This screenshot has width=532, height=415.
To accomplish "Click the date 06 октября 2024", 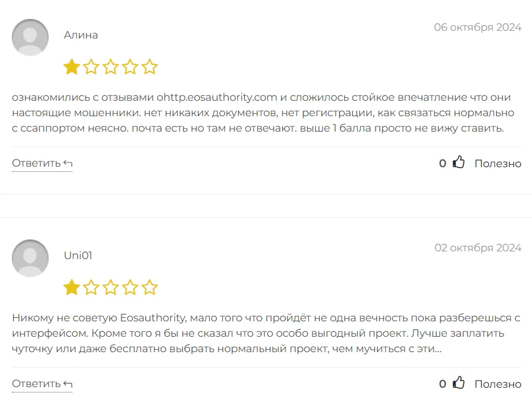I will tap(477, 27).
